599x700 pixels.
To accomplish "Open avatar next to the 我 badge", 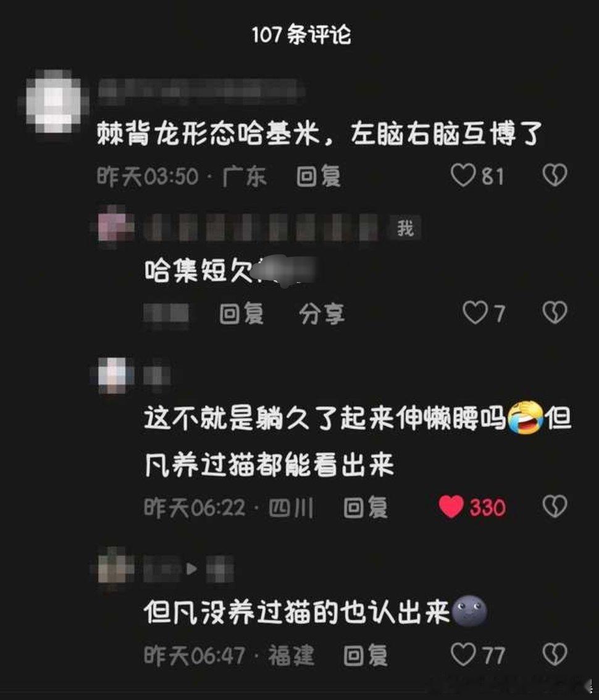I will [115, 227].
